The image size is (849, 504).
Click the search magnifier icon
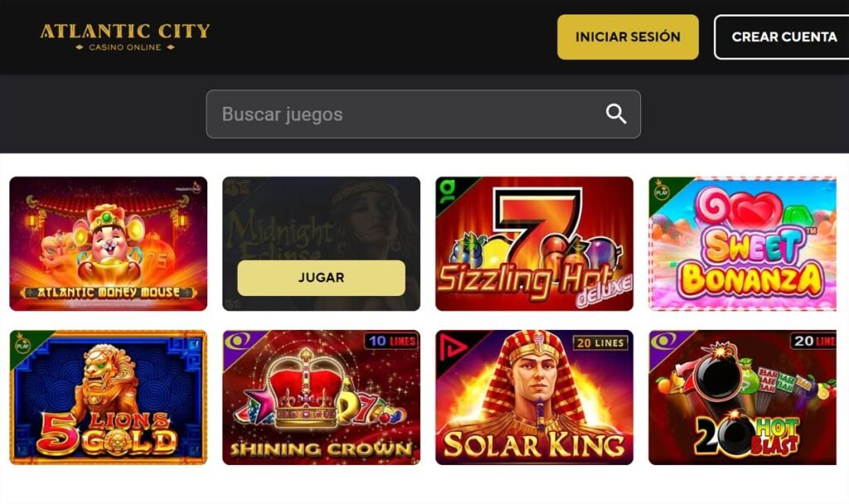(x=616, y=114)
